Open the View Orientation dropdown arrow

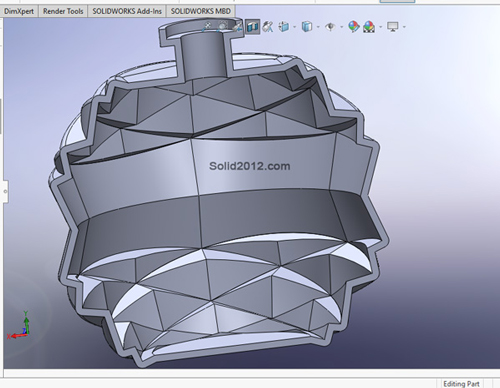(295, 27)
